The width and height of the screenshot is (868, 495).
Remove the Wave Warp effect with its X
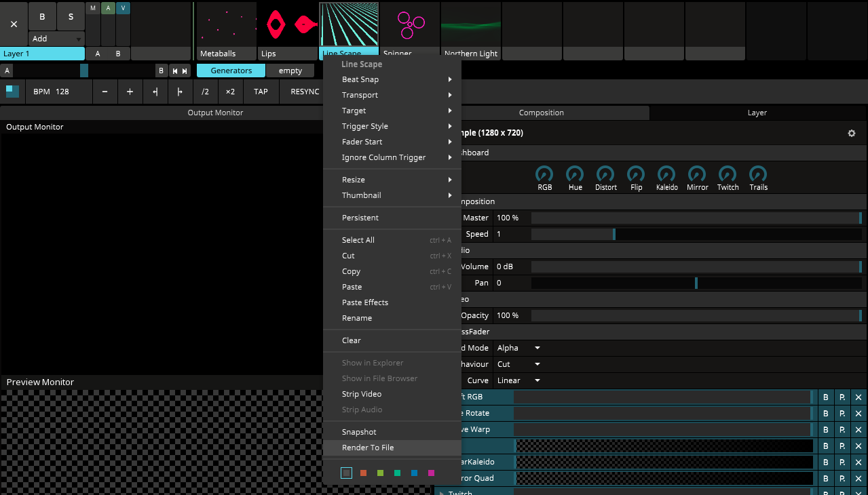858,429
